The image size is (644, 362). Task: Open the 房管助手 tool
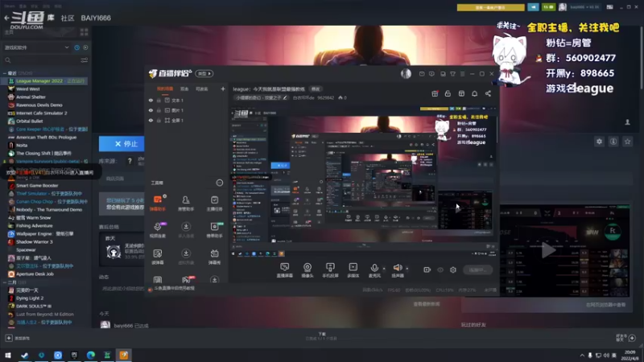pos(186,203)
